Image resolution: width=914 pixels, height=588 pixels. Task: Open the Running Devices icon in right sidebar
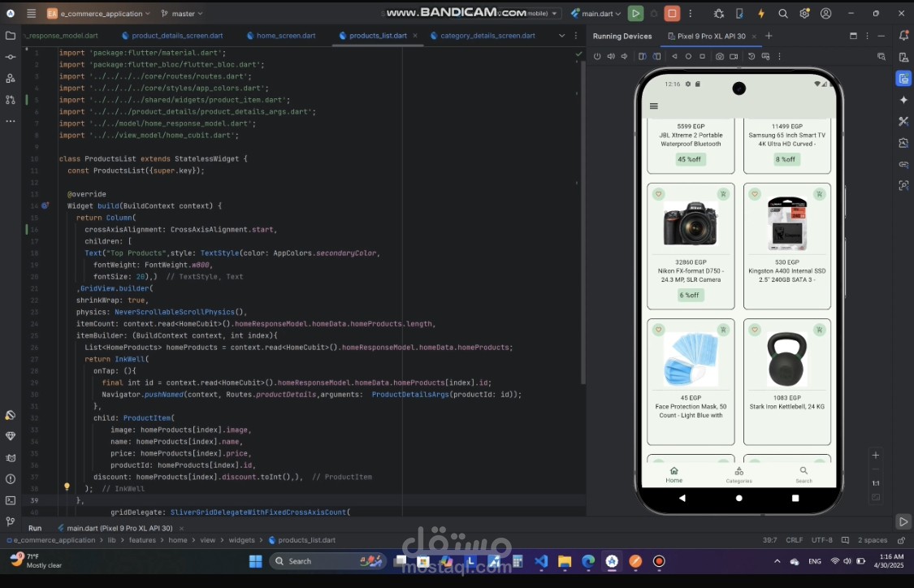point(903,78)
